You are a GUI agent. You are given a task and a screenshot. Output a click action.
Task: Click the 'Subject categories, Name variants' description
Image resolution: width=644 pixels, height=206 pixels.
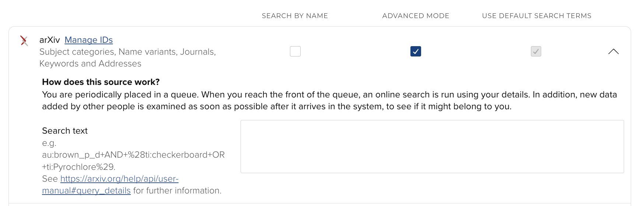[x=127, y=52]
